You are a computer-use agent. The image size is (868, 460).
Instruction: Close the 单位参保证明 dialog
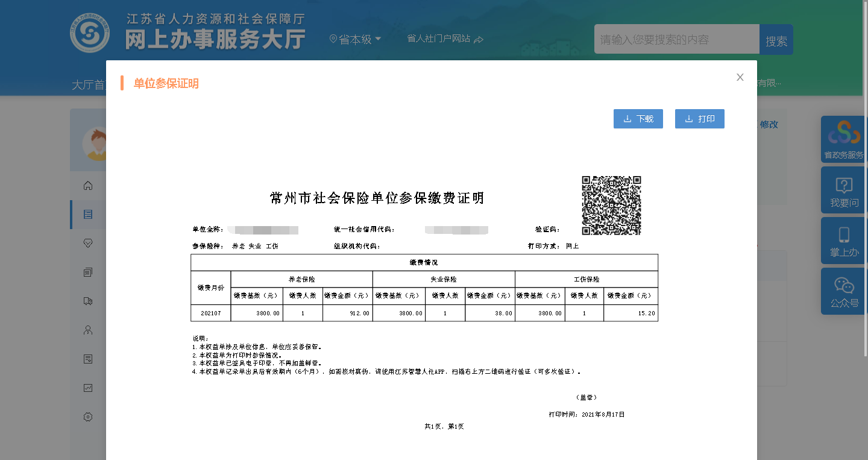[740, 77]
